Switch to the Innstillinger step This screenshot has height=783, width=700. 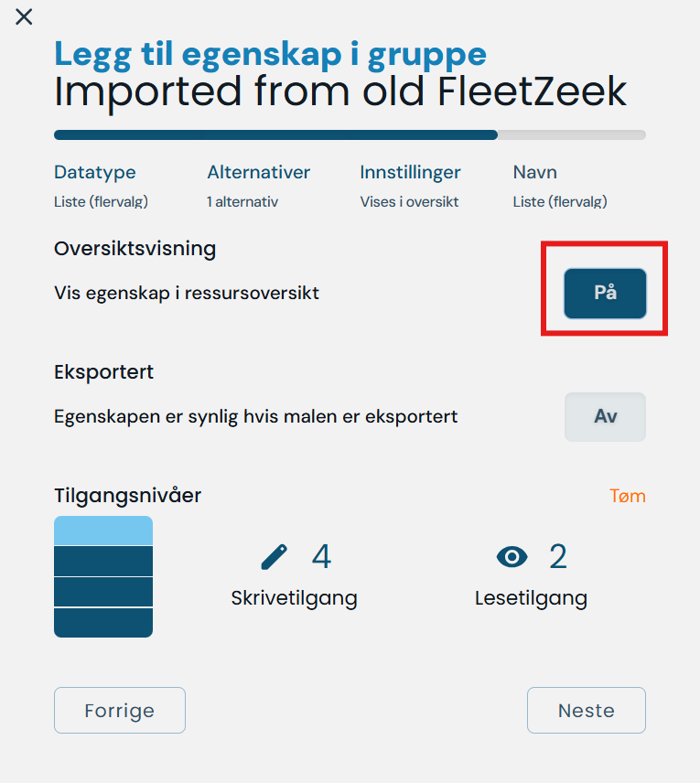click(x=410, y=172)
